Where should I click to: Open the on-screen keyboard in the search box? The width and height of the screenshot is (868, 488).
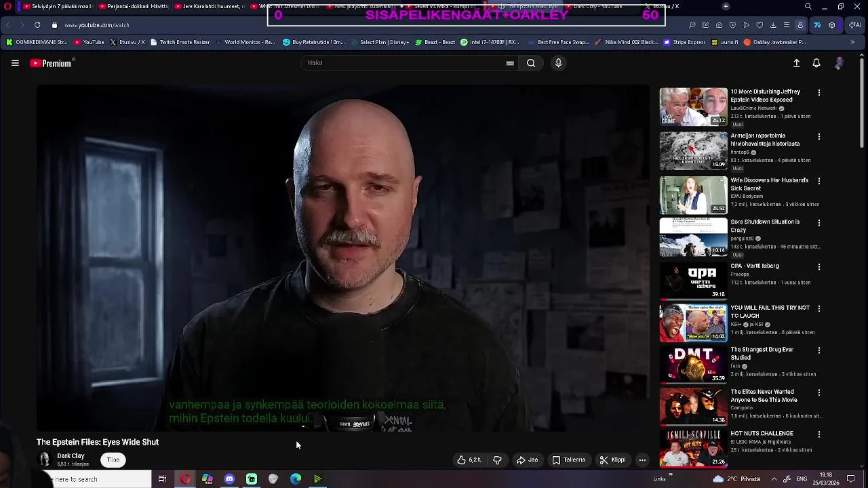[510, 63]
